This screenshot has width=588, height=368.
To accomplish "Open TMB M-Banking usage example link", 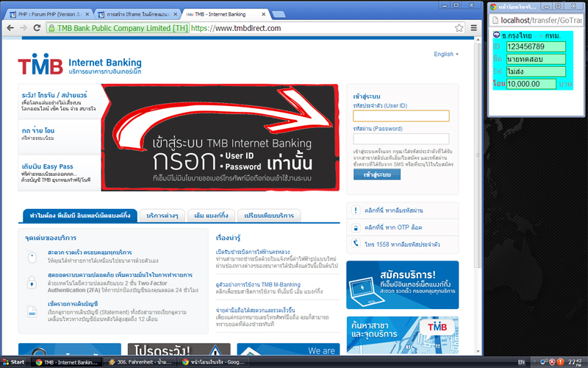I will (x=258, y=285).
